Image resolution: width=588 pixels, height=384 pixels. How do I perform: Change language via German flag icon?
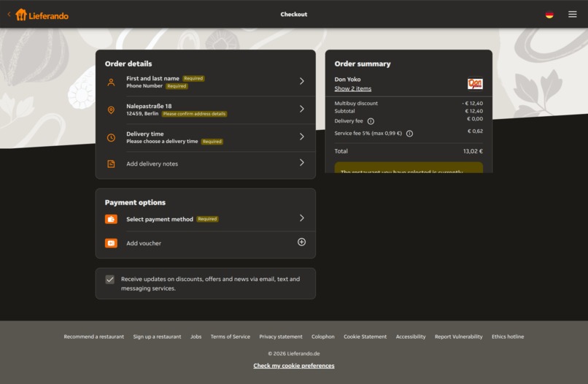click(x=549, y=15)
